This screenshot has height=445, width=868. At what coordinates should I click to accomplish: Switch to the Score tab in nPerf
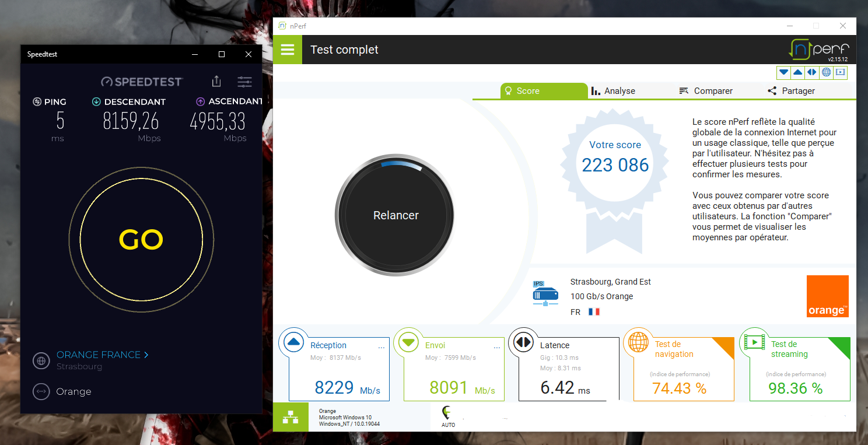click(x=544, y=91)
